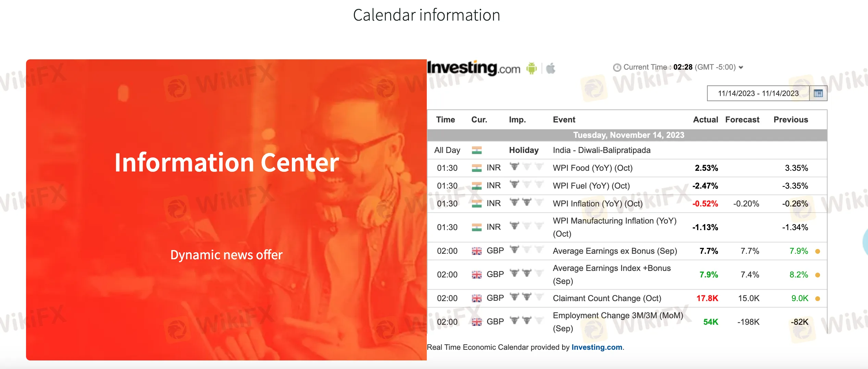Click the Actual column header

(x=705, y=120)
